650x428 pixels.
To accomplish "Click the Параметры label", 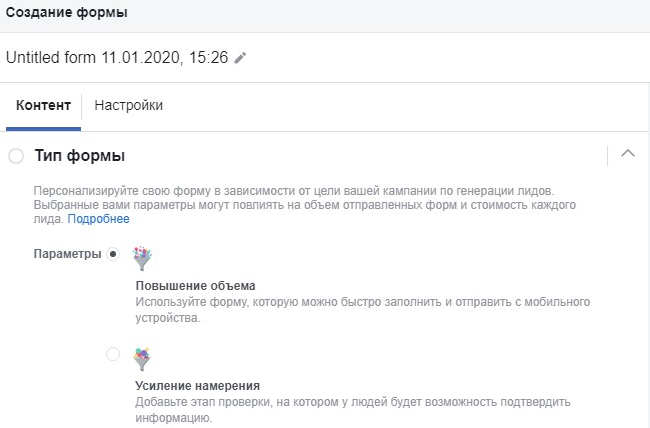I will 67,254.
